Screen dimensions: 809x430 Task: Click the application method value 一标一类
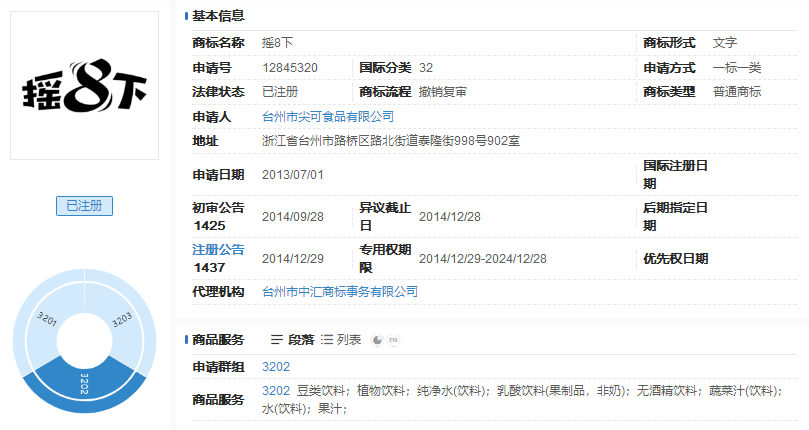tap(737, 68)
